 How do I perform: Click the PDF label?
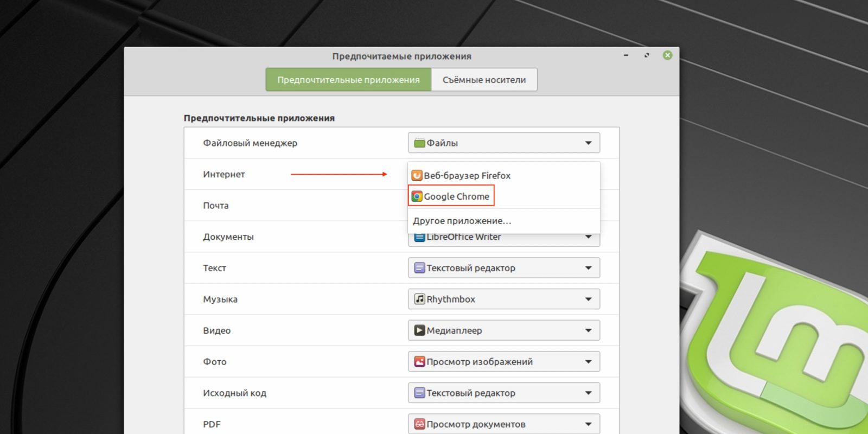(212, 424)
